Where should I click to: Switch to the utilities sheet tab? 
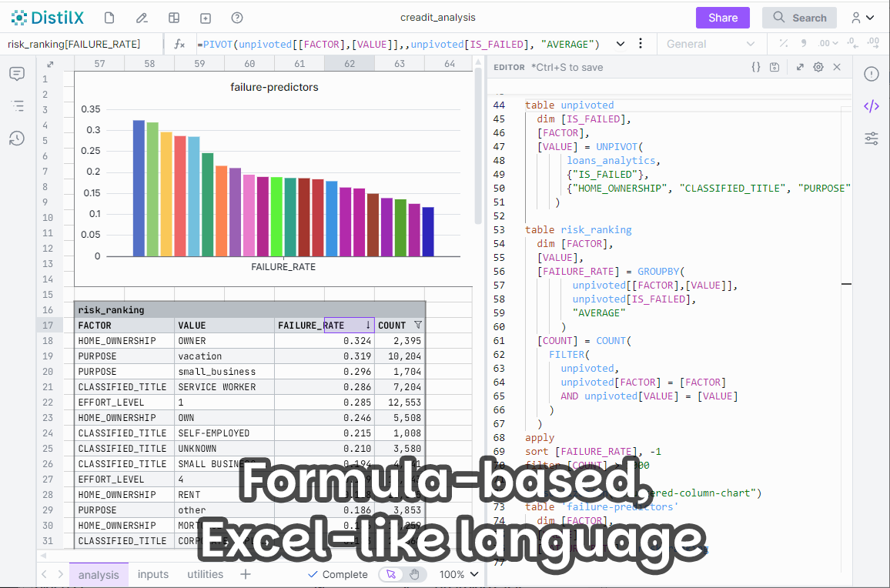coord(206,574)
